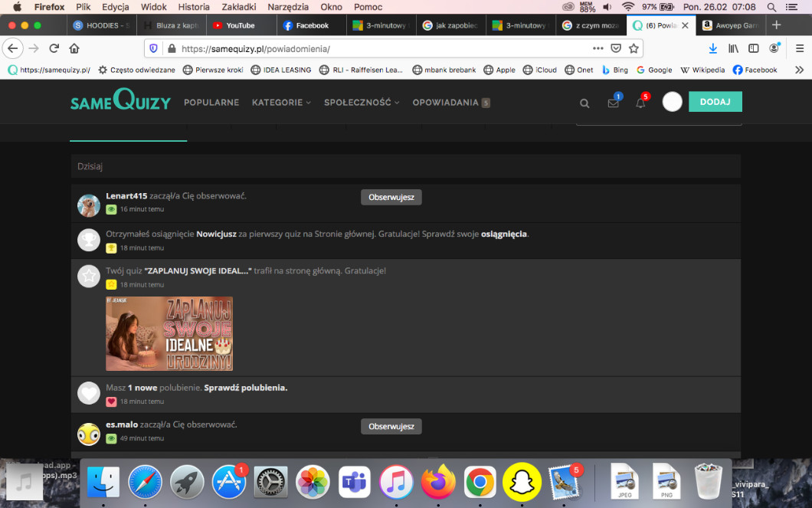The height and width of the screenshot is (508, 812).
Task: Click the Firefox downloads arrow icon
Action: point(713,48)
